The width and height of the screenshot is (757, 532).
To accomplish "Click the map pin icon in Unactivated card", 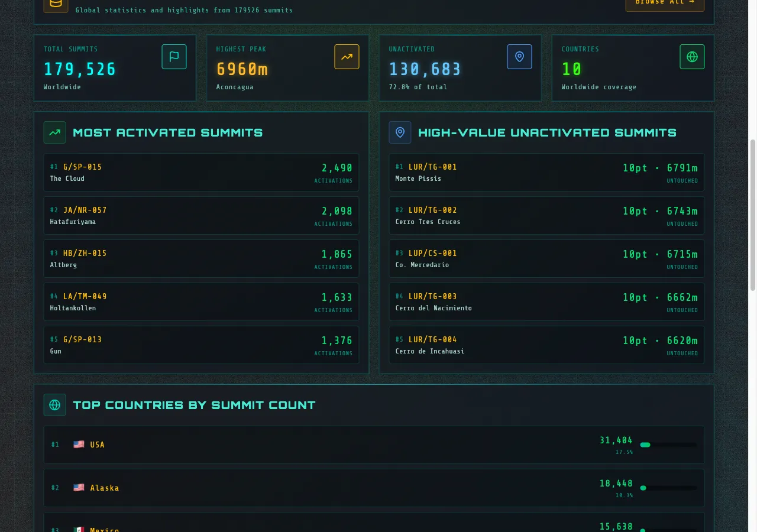I will pyautogui.click(x=519, y=57).
